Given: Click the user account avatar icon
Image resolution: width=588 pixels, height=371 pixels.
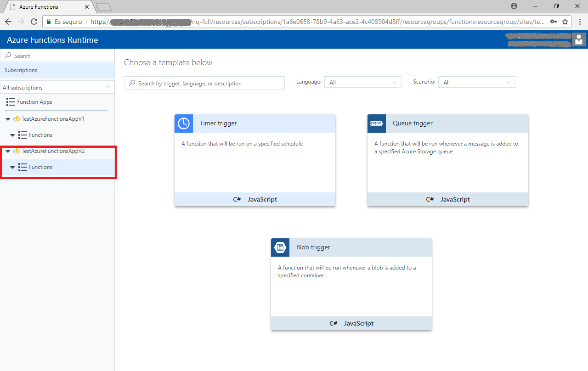Looking at the screenshot, I should [579, 39].
